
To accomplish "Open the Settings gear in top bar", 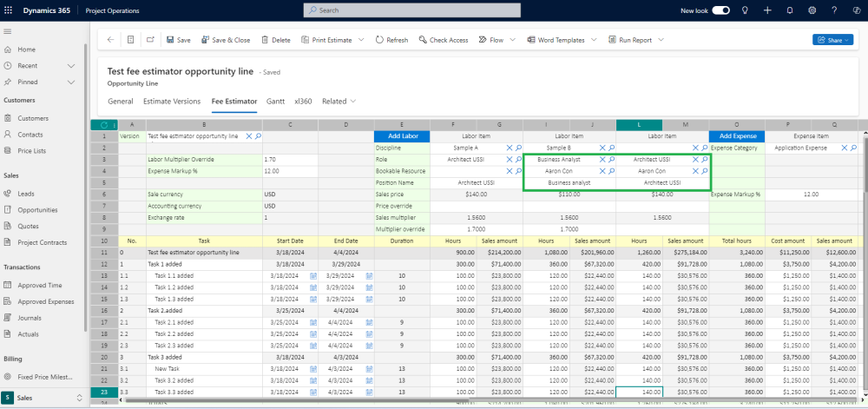I will [x=812, y=10].
